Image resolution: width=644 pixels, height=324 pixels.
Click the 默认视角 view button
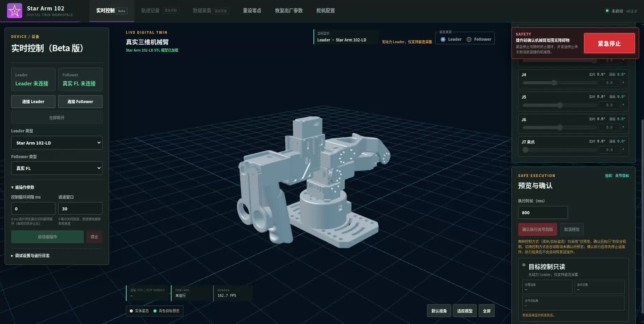click(439, 311)
